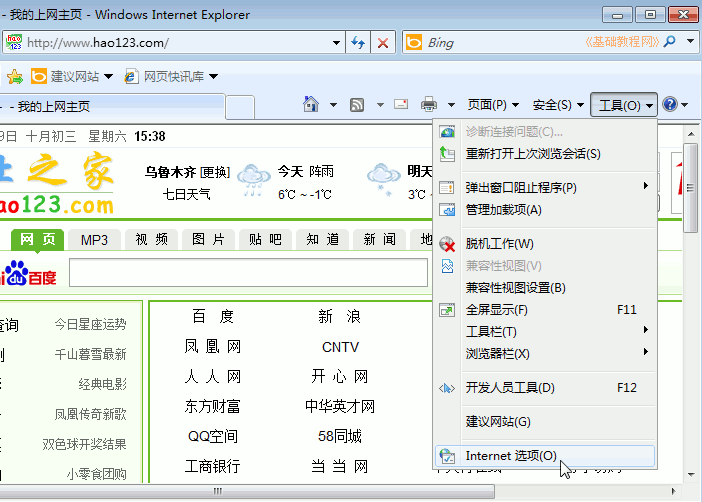The width and height of the screenshot is (702, 502).
Task: Click the Stop (red X) button
Action: tap(383, 43)
